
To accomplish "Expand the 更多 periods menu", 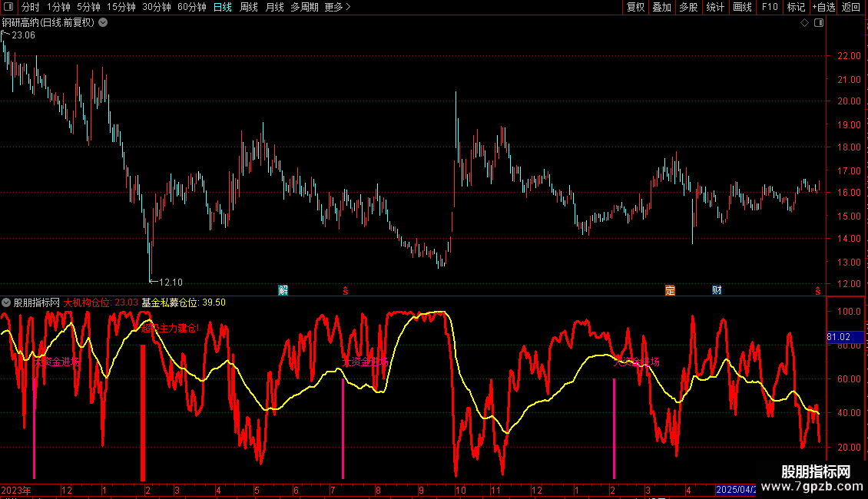I will coord(337,8).
